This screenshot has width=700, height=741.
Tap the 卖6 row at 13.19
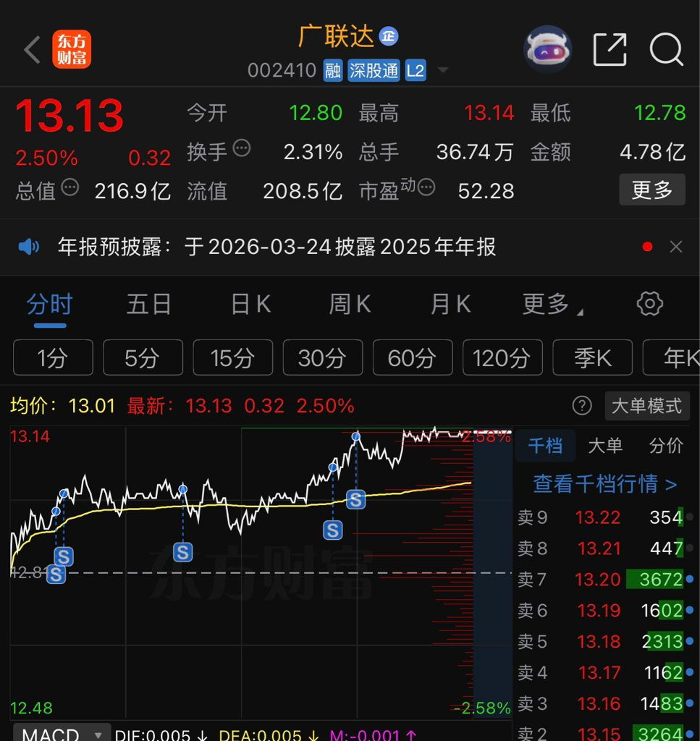click(605, 611)
